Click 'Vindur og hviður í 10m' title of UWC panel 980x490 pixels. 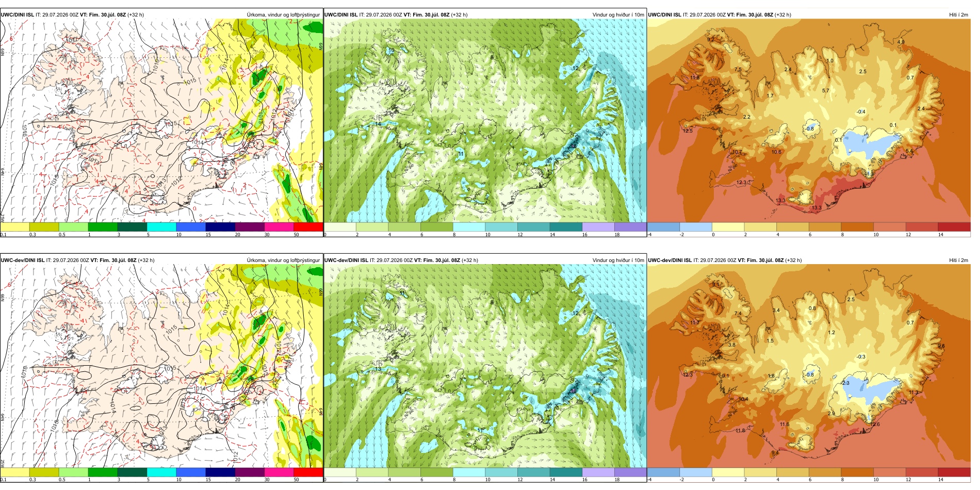tap(618, 15)
